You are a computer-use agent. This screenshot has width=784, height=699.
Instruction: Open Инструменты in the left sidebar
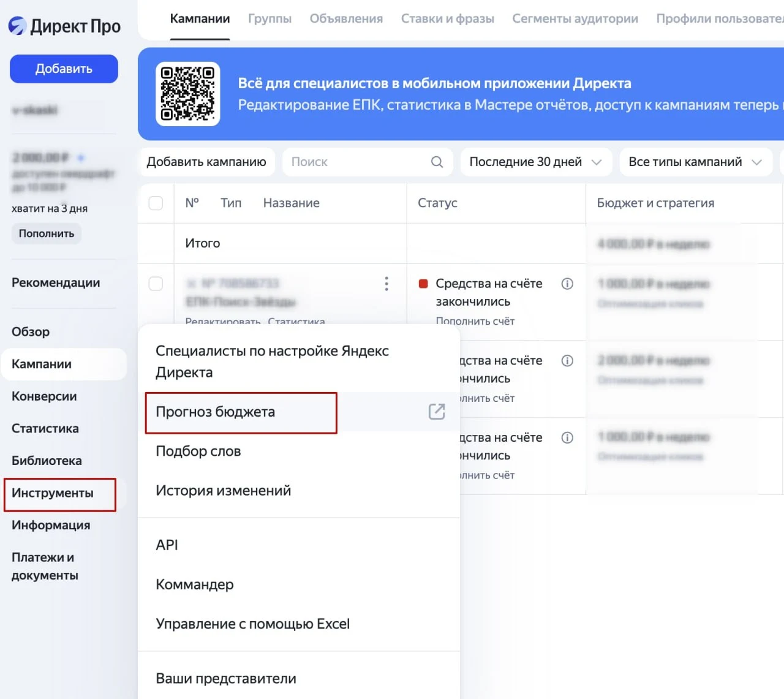[53, 493]
